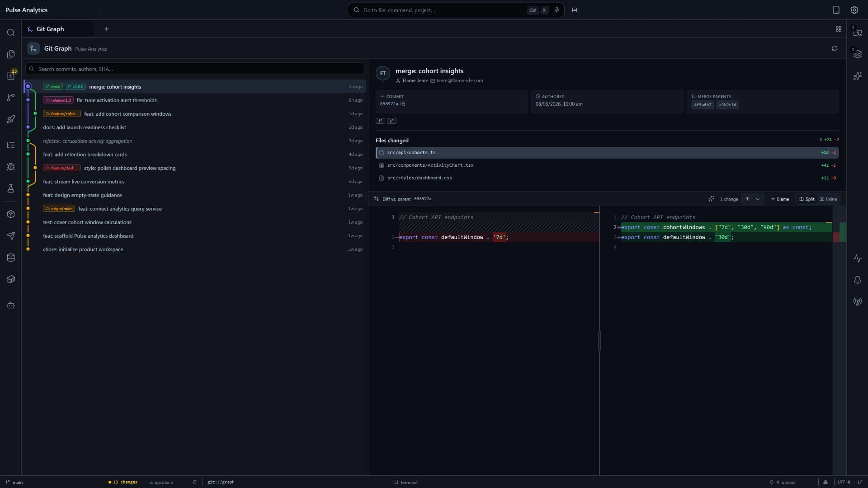
Task: Open 13 changes in status bar
Action: point(123,482)
